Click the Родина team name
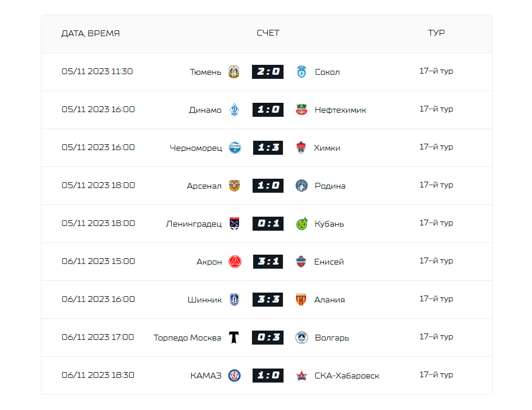Screen dimensions: 532x410 [330, 186]
